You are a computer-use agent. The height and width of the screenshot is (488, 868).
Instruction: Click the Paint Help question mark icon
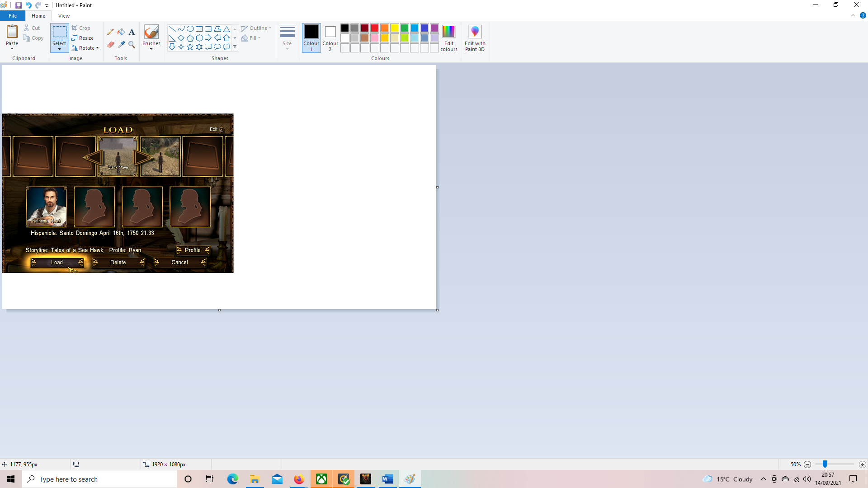[x=863, y=15]
